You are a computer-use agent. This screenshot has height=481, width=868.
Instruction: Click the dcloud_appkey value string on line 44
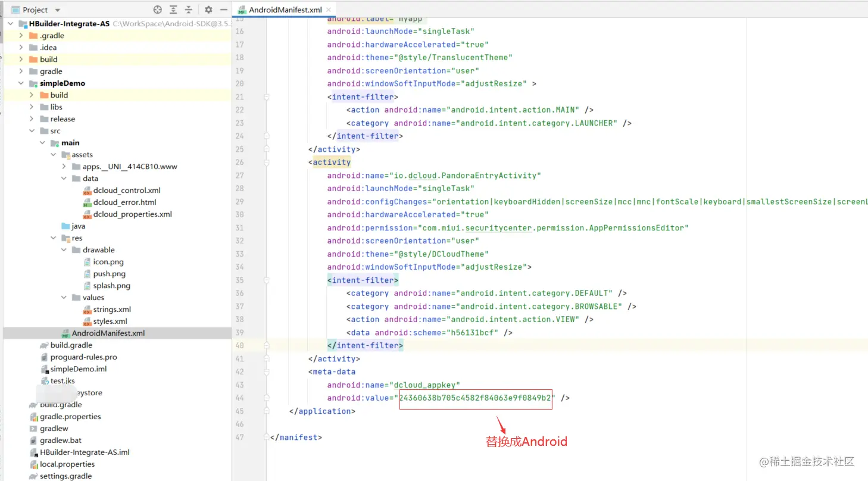pos(476,398)
